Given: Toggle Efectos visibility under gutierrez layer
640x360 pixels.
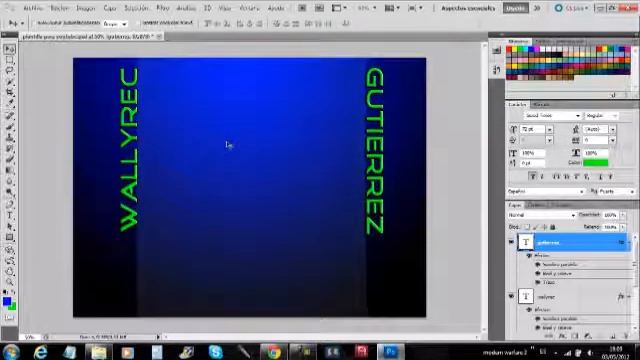Looking at the screenshot, I should 529,256.
